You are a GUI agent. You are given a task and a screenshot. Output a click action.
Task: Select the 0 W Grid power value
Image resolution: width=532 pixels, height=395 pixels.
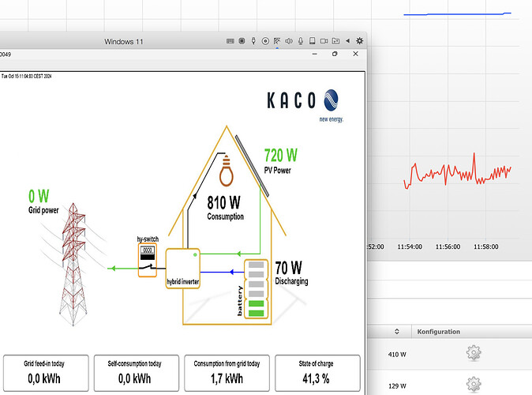[39, 196]
